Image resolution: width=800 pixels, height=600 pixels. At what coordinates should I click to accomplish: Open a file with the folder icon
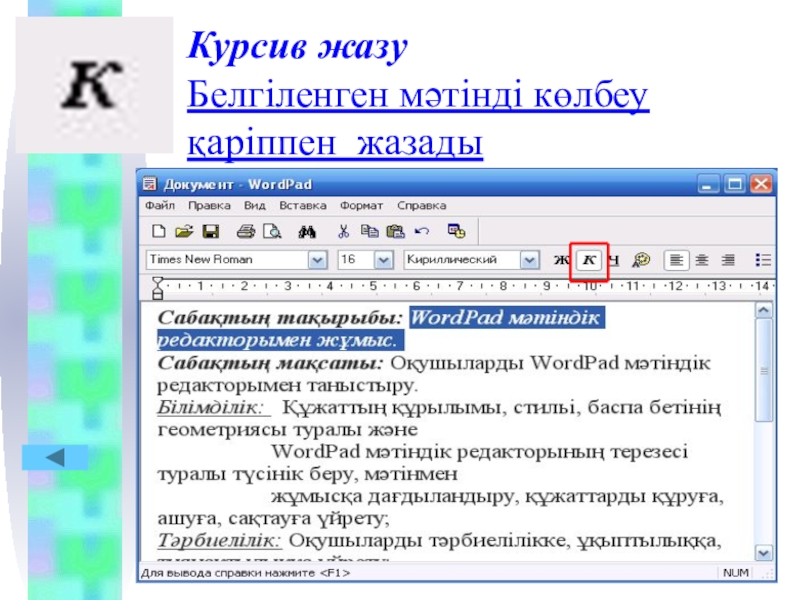coord(184,231)
